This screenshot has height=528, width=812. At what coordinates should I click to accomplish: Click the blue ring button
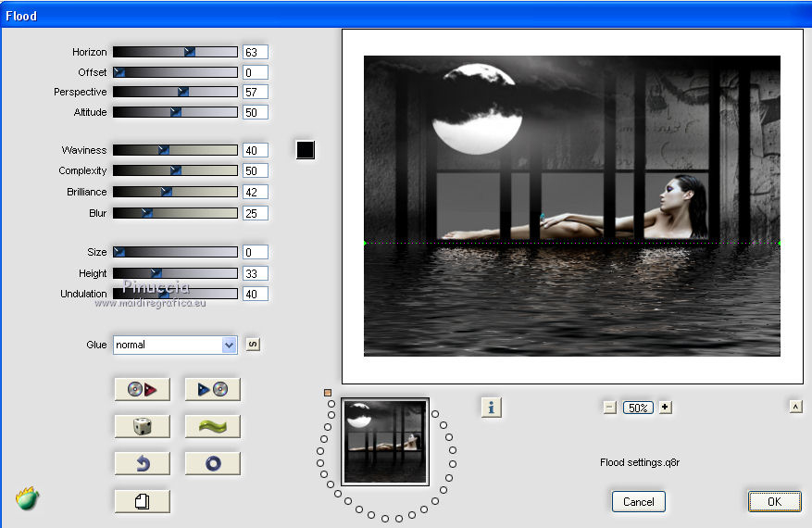click(x=212, y=463)
